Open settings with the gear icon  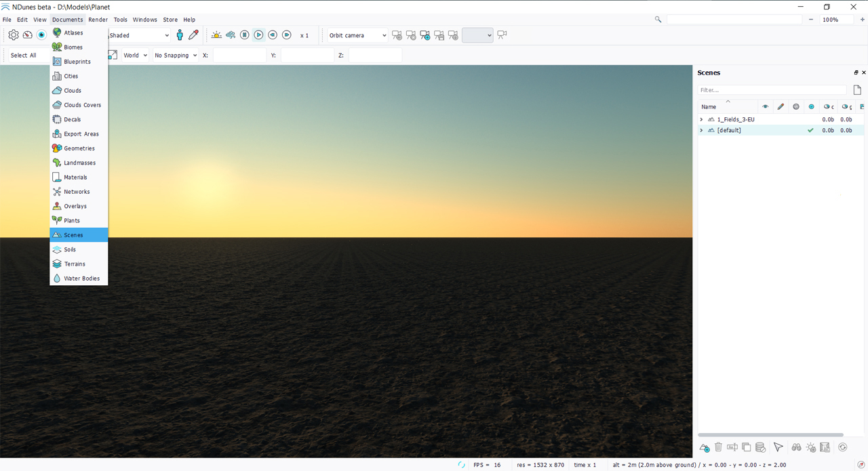pos(14,35)
